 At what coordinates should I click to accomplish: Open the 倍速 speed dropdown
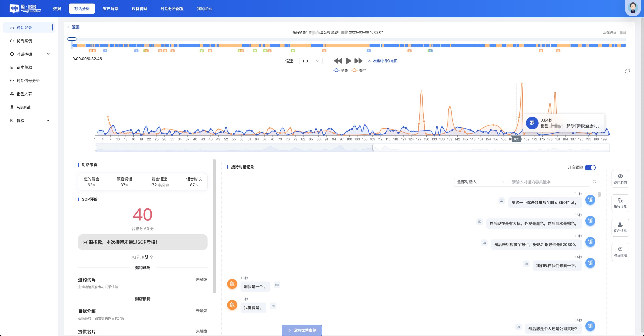310,61
